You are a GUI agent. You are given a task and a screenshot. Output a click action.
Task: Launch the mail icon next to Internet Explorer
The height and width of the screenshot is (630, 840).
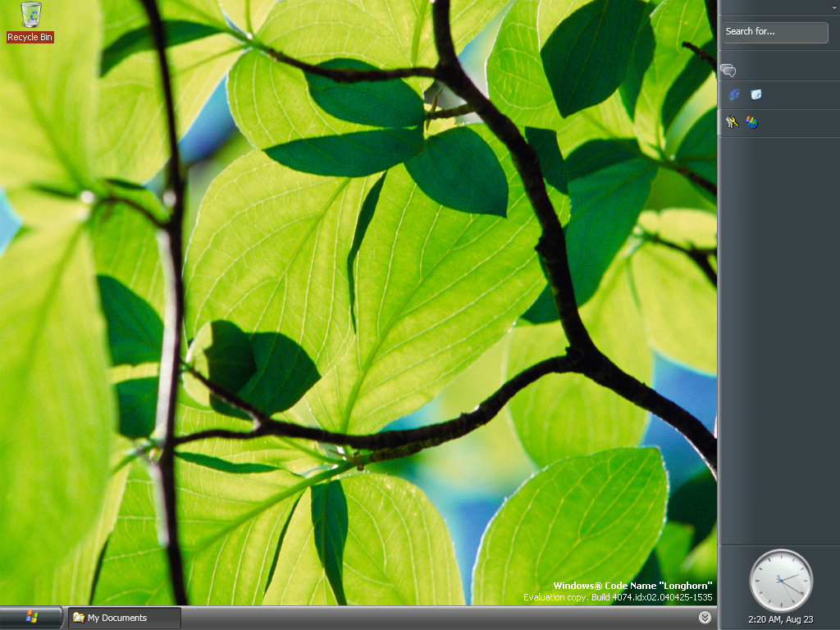756,95
